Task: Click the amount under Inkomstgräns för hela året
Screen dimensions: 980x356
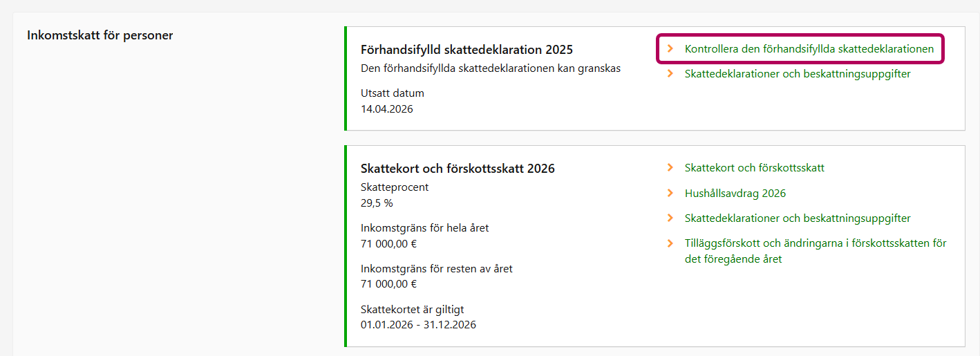Action: (x=388, y=243)
